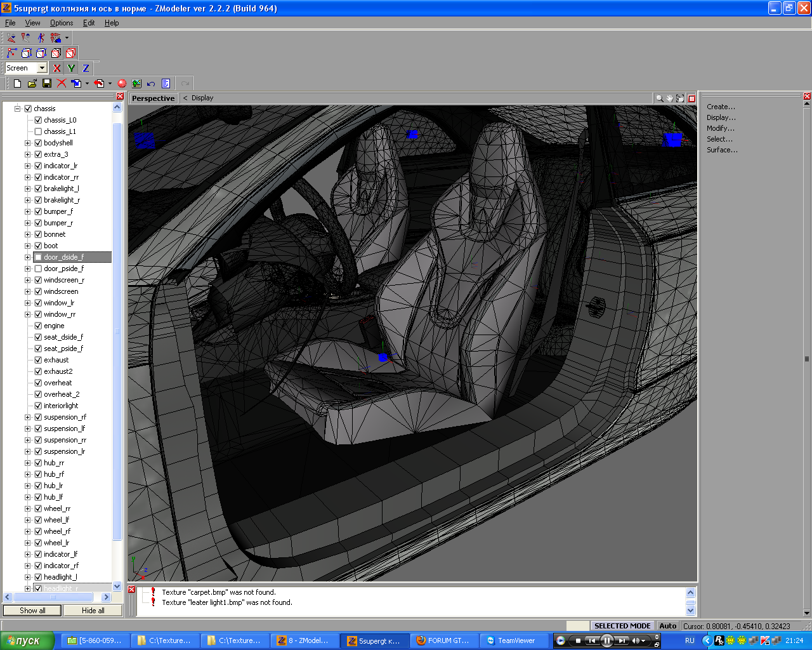Create a new file from the toolbar
Viewport: 812px width, 650px height.
pyautogui.click(x=17, y=83)
